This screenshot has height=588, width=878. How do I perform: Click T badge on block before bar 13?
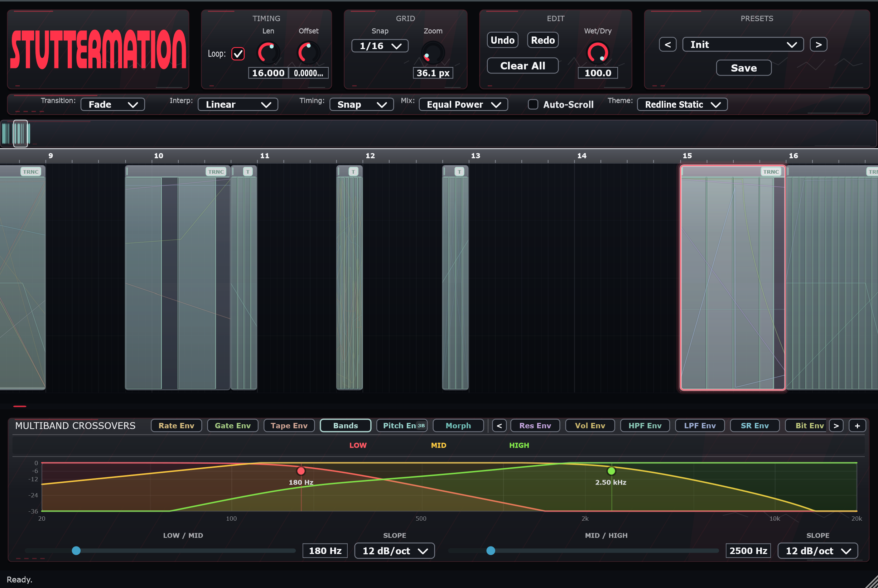[x=459, y=172]
